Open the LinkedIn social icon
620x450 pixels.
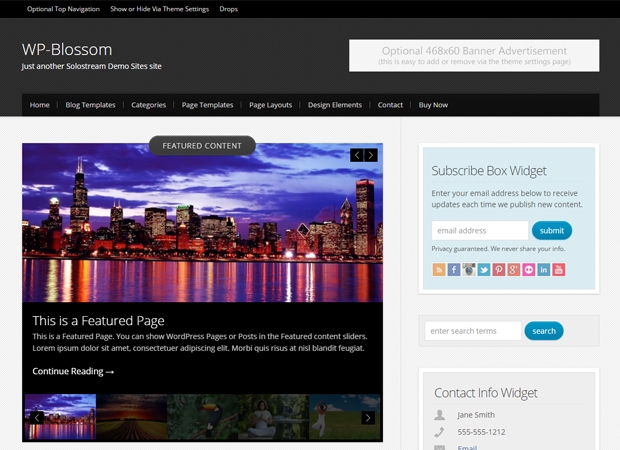point(544,270)
